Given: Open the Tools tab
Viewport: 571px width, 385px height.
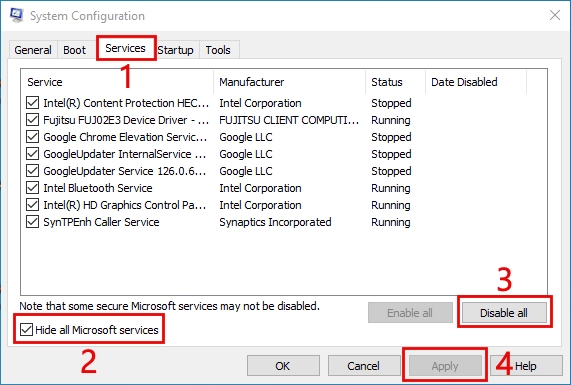Looking at the screenshot, I should point(218,50).
